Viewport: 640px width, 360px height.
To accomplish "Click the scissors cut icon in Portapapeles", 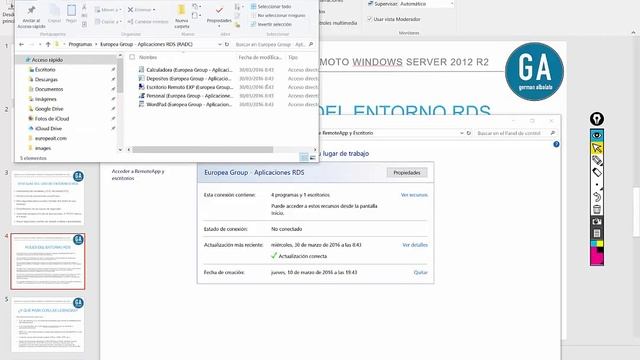I will [84, 7].
